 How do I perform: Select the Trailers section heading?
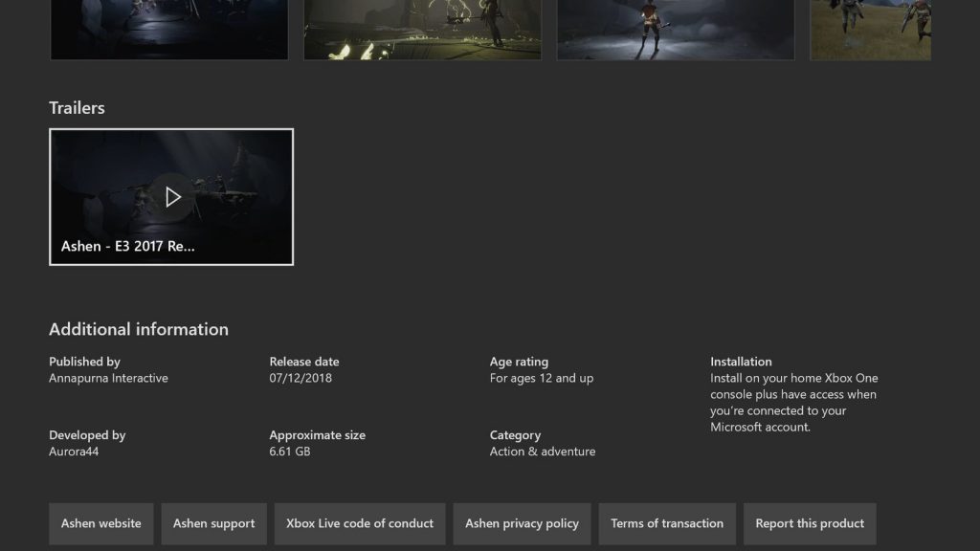[77, 108]
